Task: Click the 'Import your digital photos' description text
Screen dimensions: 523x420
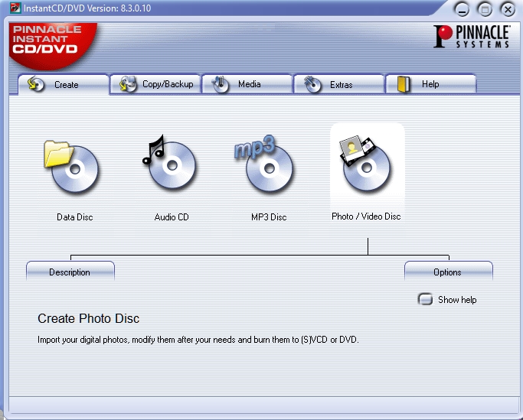Action: pyautogui.click(x=198, y=340)
